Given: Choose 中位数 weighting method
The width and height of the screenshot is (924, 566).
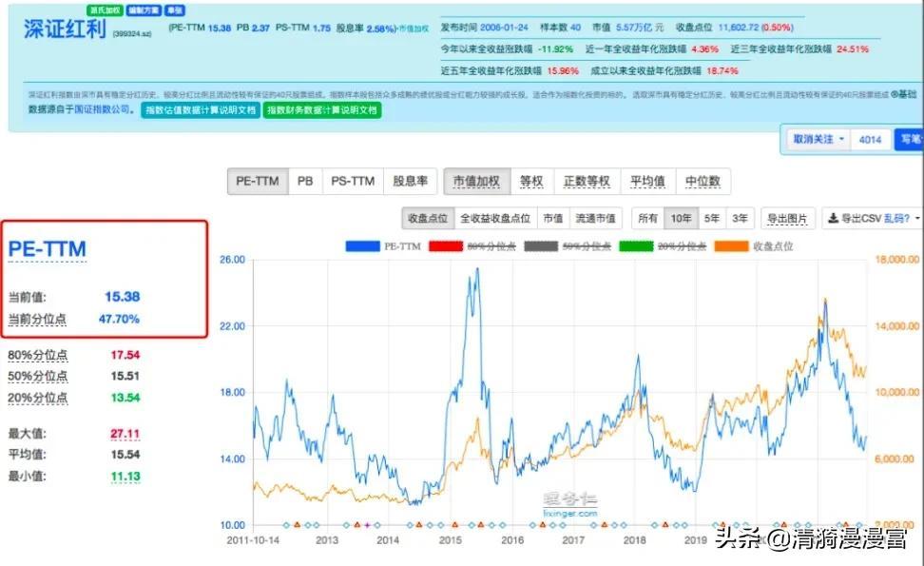Looking at the screenshot, I should (x=703, y=181).
